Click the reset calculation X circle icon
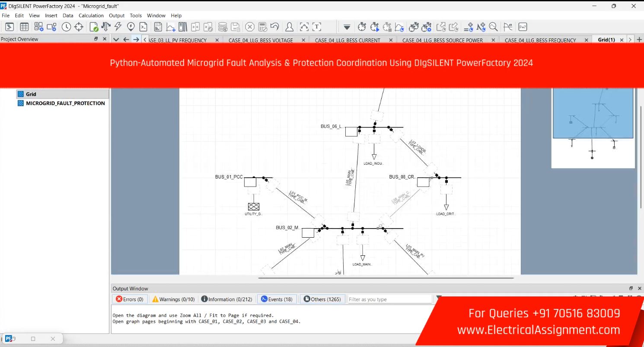 click(250, 27)
